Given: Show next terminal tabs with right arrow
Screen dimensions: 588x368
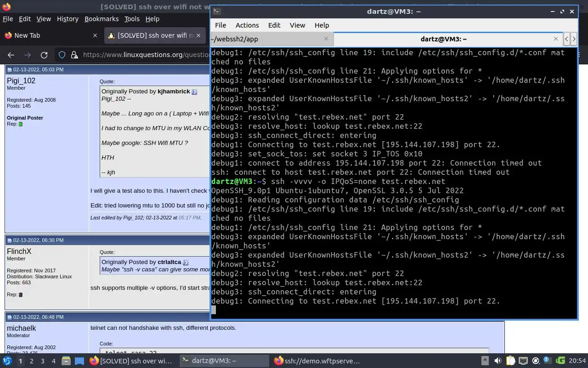Looking at the screenshot, I should click(574, 39).
